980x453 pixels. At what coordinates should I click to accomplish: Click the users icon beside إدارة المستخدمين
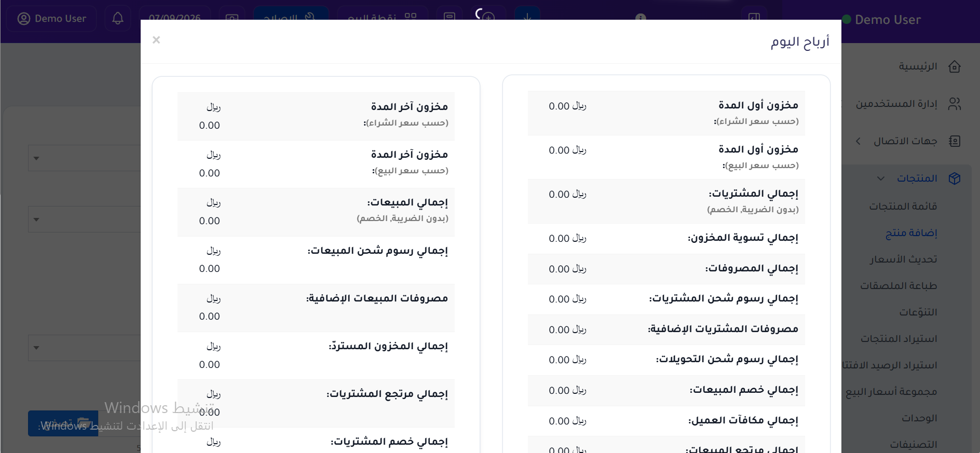(955, 104)
